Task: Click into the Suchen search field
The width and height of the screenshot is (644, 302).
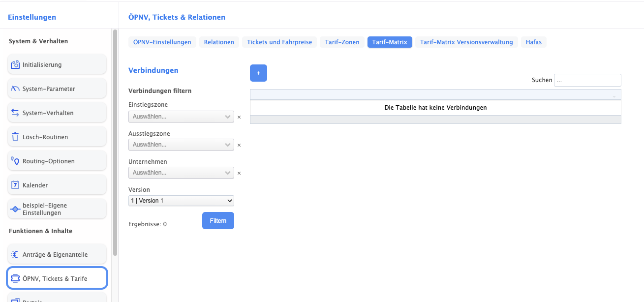Action: click(587, 80)
